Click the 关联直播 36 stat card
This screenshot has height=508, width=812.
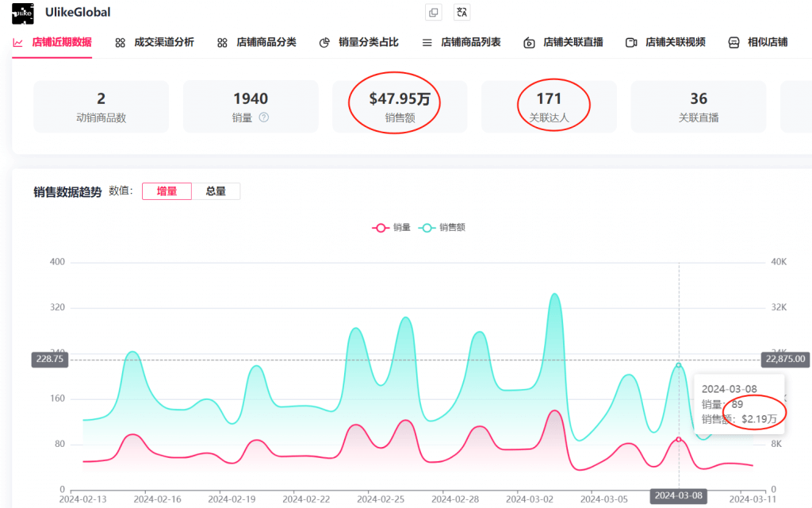coord(698,106)
